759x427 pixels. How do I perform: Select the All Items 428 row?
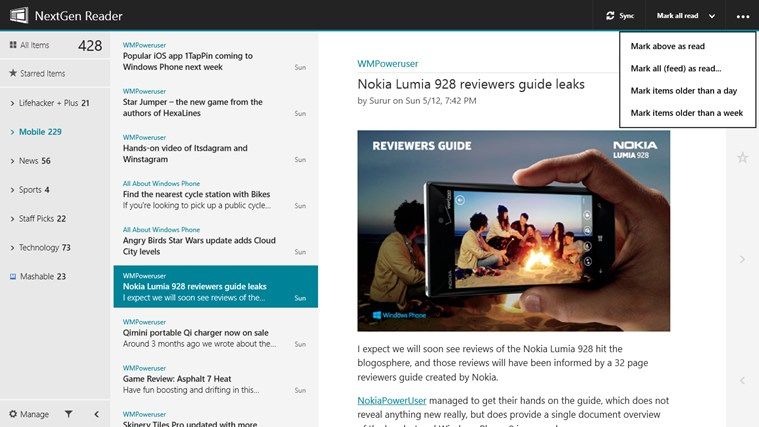55,45
